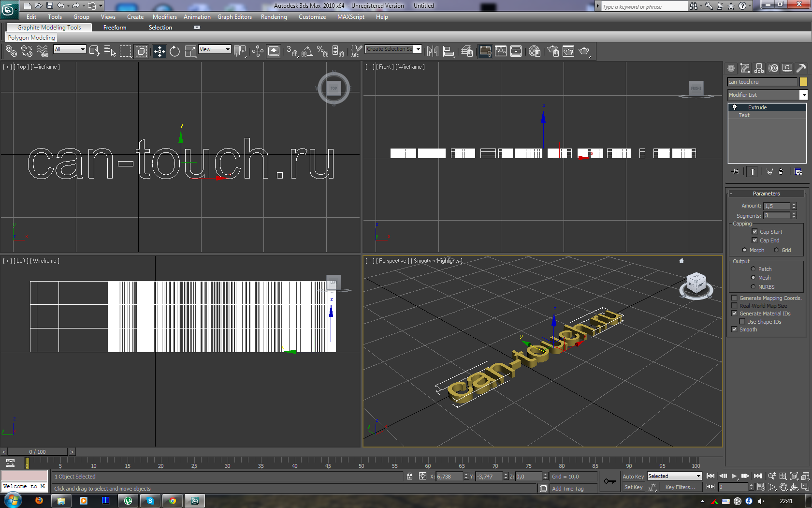Open Curve Editor icon

[x=501, y=51]
